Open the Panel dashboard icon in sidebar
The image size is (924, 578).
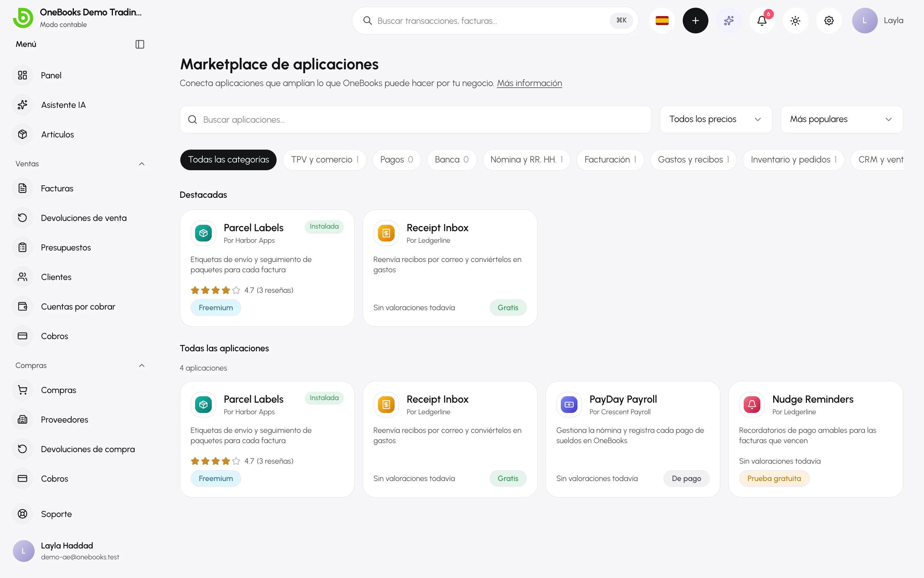(22, 75)
